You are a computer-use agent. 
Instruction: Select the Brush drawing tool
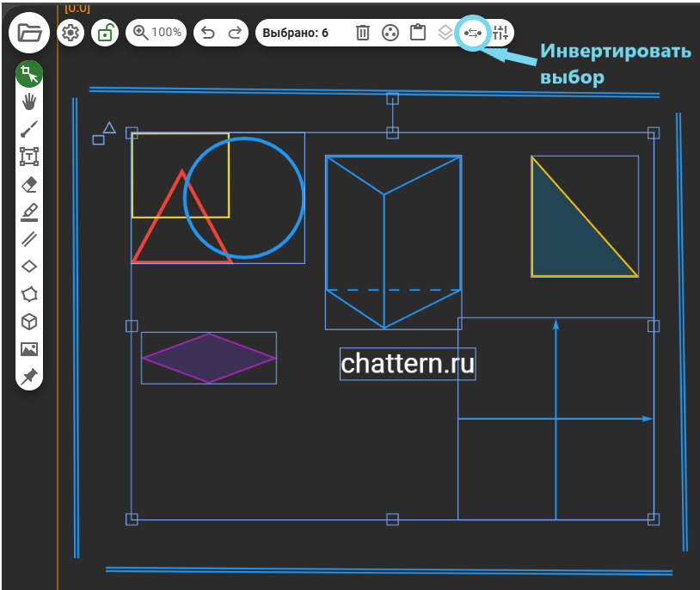(x=29, y=129)
